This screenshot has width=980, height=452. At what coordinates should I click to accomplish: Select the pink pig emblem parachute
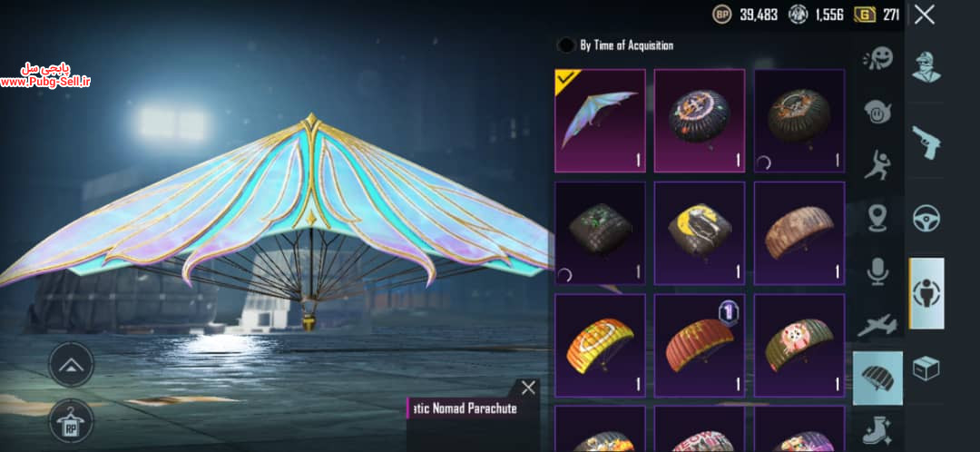pos(799,346)
